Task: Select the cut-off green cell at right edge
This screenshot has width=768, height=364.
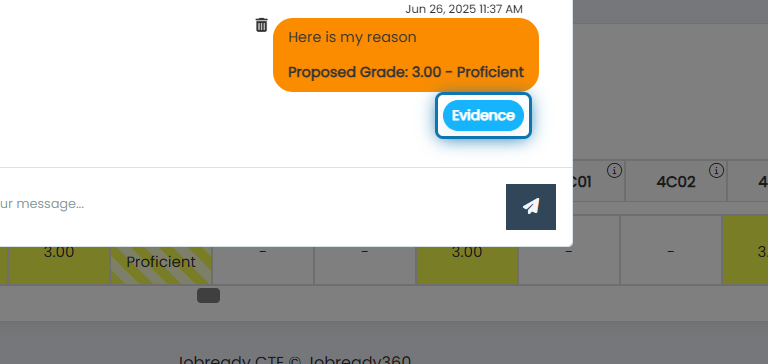Action: pos(745,250)
